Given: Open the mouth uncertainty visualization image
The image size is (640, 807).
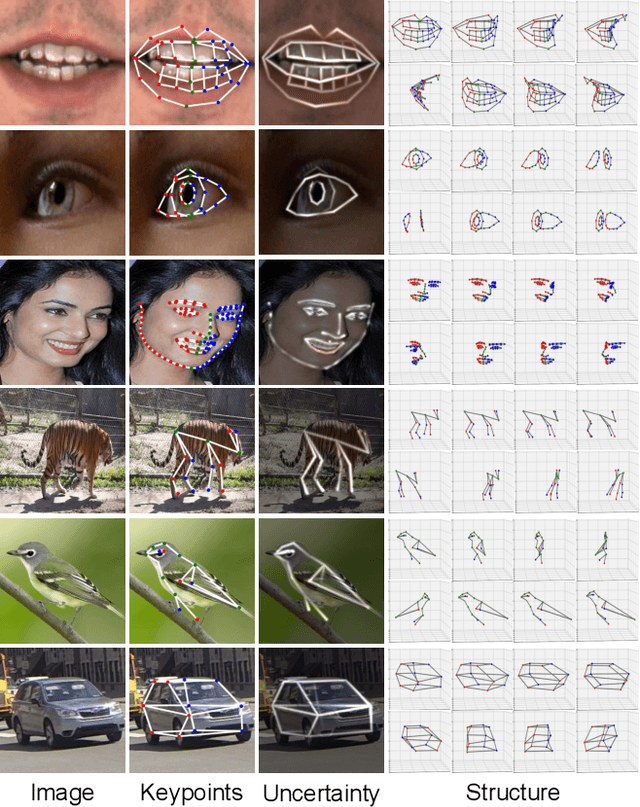Looking at the screenshot, I should click(321, 62).
